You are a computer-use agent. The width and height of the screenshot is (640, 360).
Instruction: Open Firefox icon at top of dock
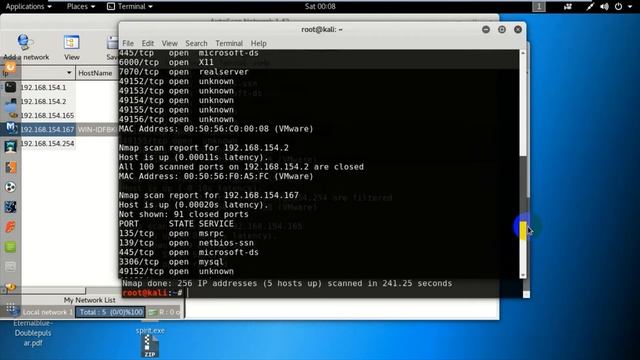(11, 67)
